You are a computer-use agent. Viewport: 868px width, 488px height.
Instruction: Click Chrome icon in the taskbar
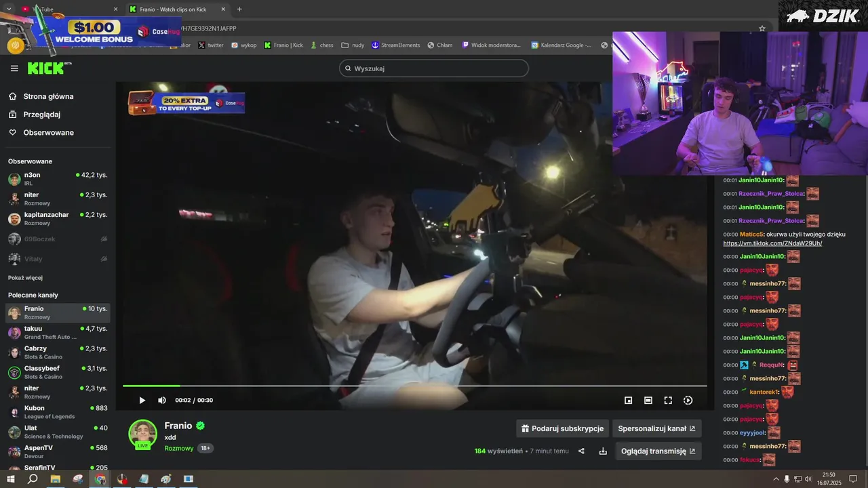click(x=100, y=479)
